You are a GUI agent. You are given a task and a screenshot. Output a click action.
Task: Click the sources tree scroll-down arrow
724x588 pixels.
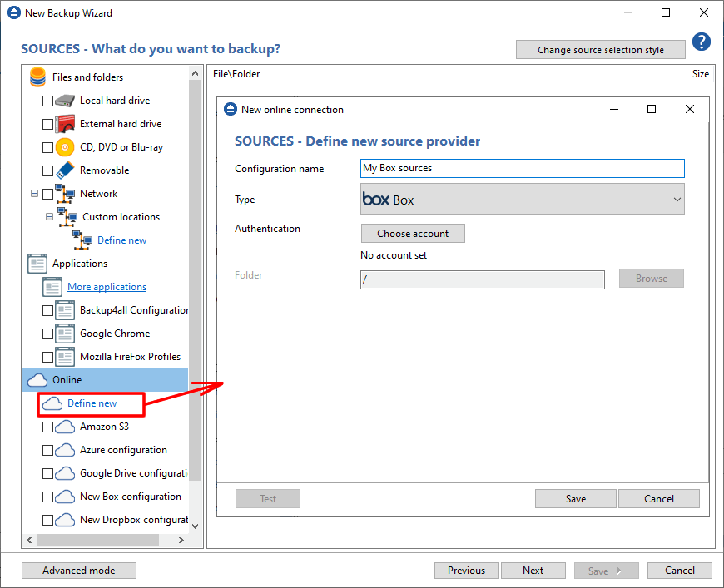coord(195,526)
